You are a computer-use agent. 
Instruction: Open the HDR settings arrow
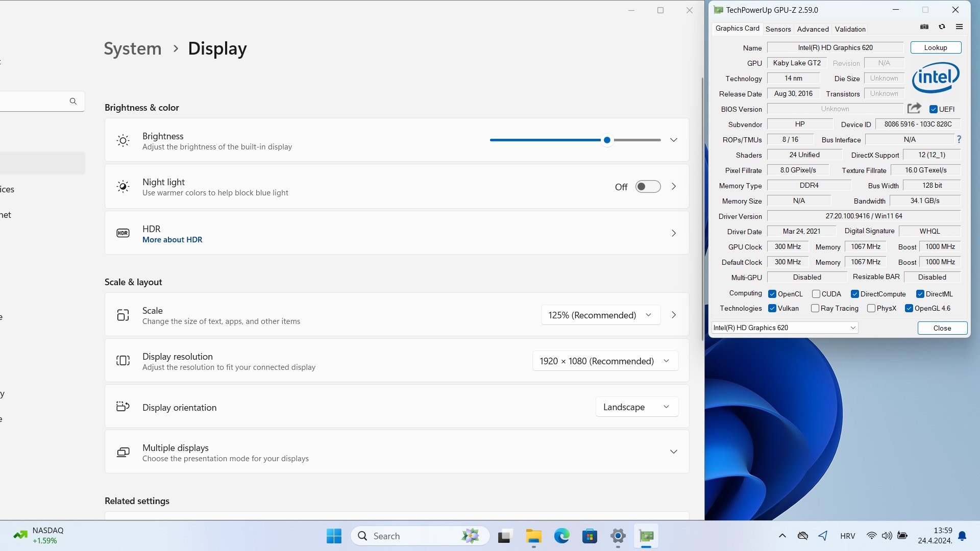[674, 233]
